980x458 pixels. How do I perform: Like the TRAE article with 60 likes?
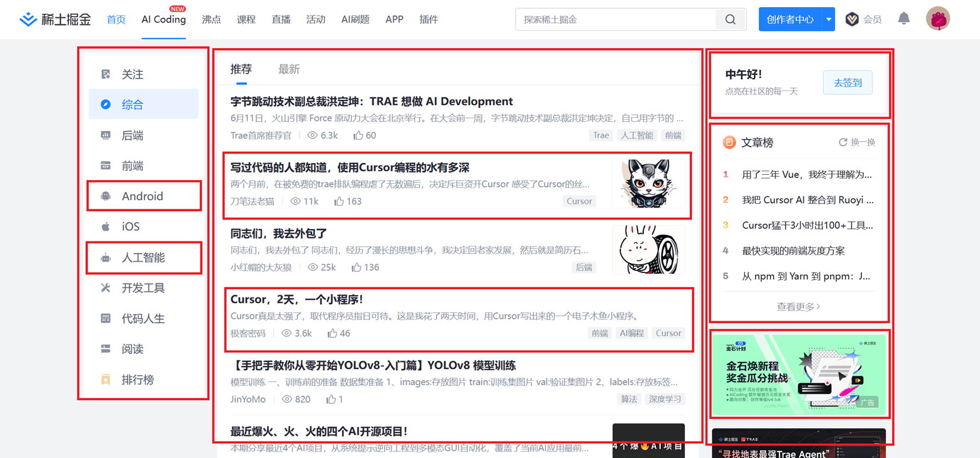358,136
